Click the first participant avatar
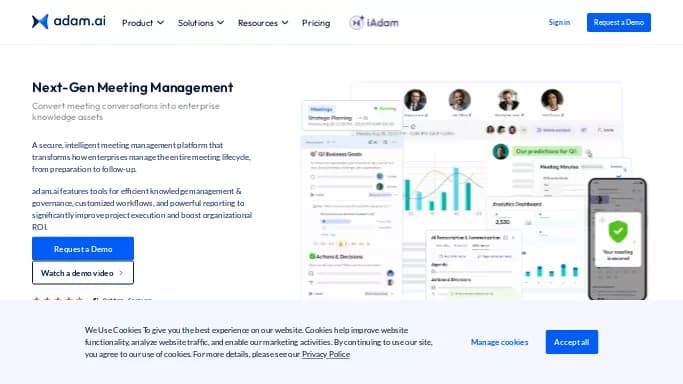 [x=415, y=100]
